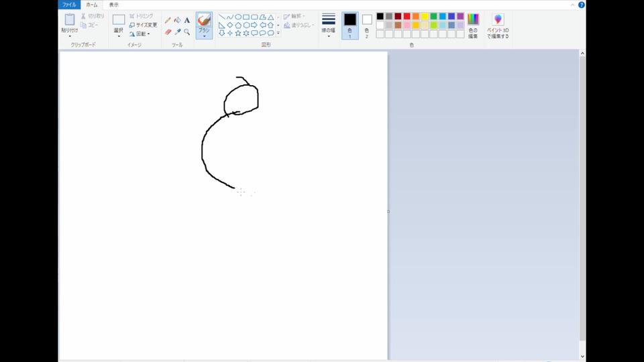This screenshot has width=644, height=362.
Task: Open the ファイル file menu
Action: pyautogui.click(x=69, y=5)
